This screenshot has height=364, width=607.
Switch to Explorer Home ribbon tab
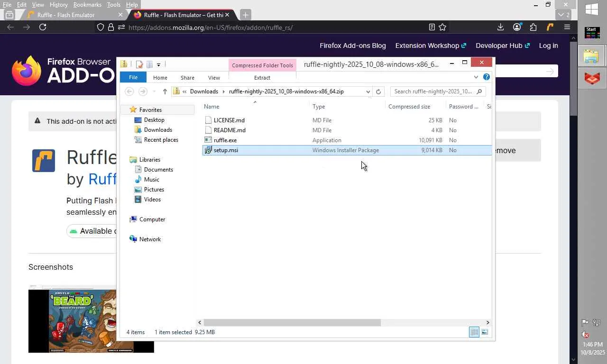160,77
